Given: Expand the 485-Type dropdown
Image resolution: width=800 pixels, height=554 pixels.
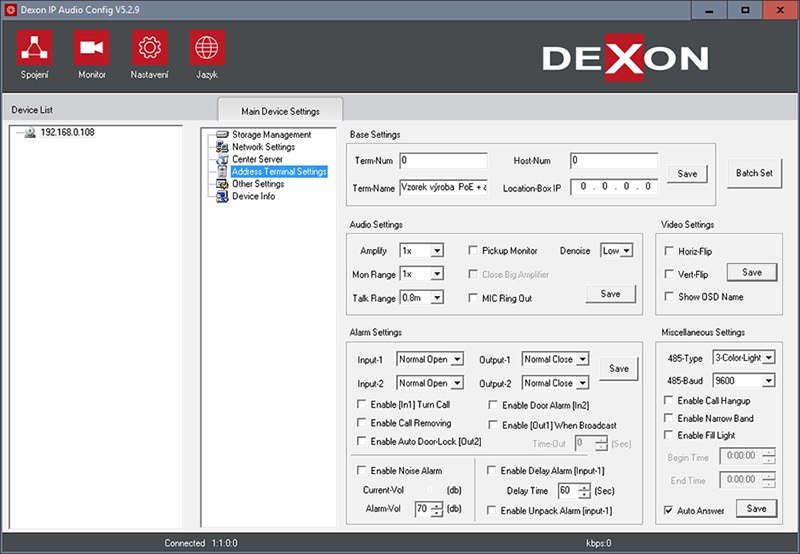Looking at the screenshot, I should [x=768, y=357].
